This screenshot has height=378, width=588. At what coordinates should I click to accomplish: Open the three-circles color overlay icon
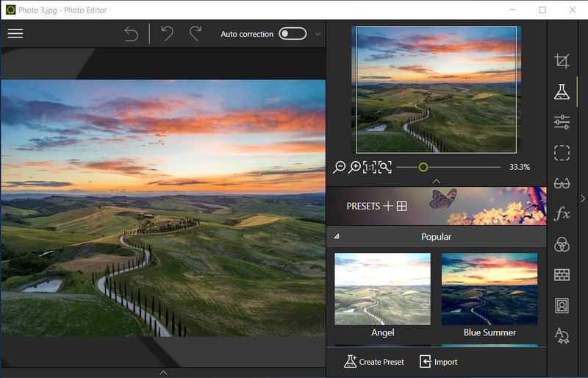(562, 244)
